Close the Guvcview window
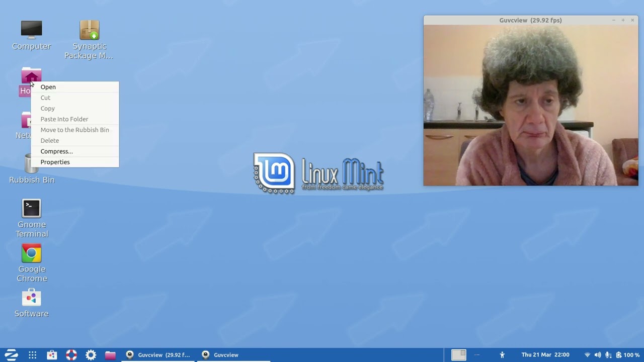The image size is (644, 362). tap(632, 20)
